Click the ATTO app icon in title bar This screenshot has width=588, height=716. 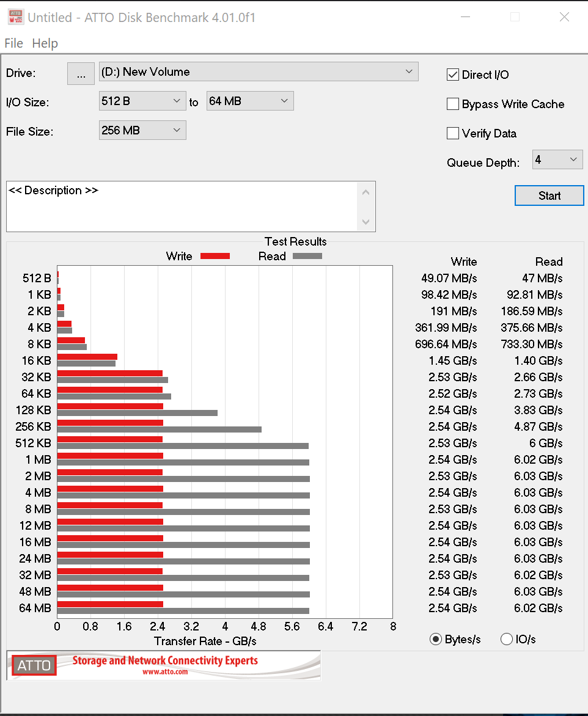pos(16,17)
